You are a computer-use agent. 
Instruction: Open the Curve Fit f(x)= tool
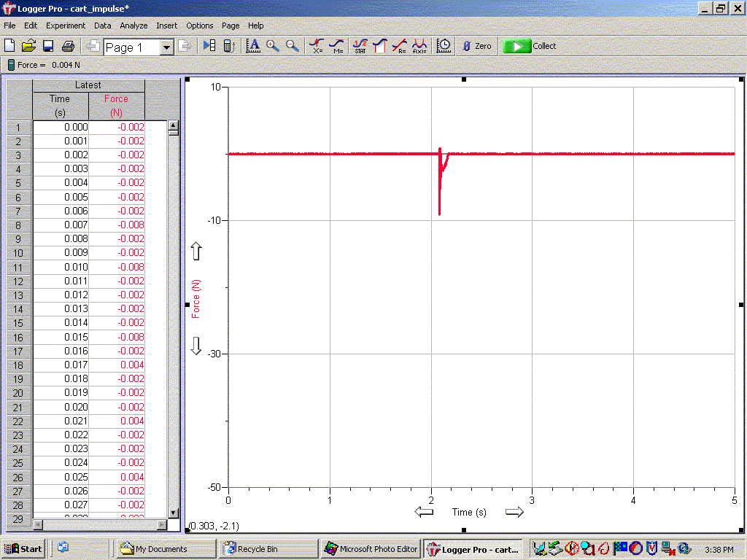(420, 46)
